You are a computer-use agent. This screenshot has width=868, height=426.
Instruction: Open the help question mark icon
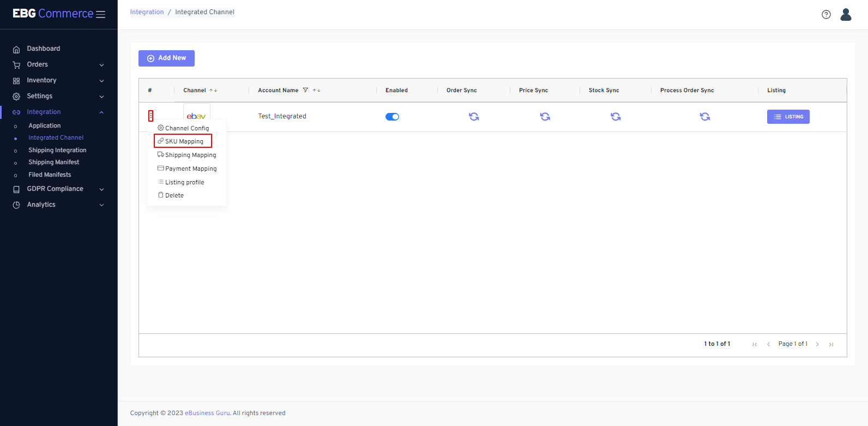click(826, 15)
